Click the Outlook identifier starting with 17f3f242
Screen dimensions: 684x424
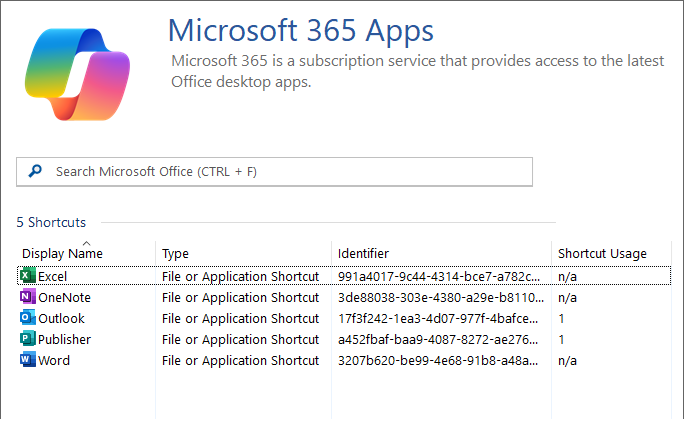439,318
